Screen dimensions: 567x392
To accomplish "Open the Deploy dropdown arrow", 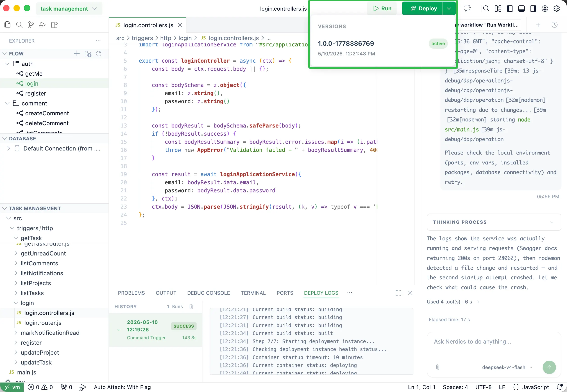I will [x=449, y=8].
